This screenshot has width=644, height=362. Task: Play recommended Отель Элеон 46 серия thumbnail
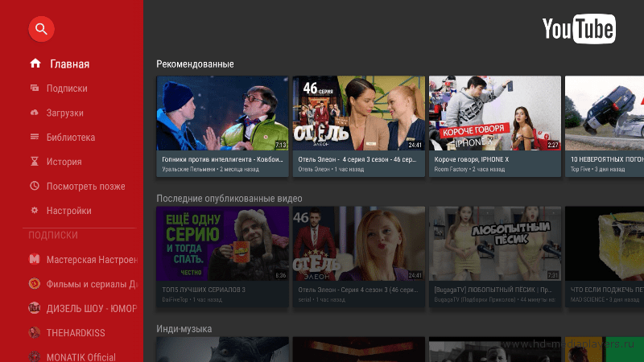point(359,113)
